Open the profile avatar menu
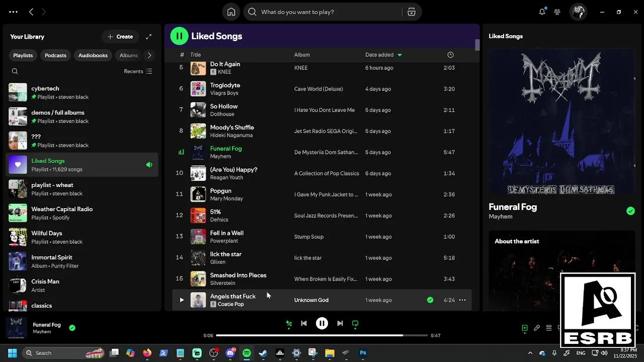This screenshot has height=362, width=644. (578, 12)
